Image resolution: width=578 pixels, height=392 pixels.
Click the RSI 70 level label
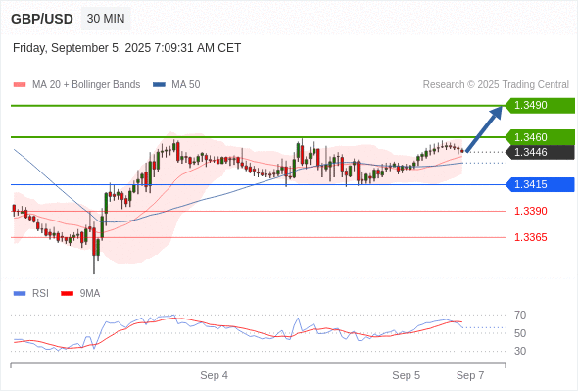(520, 315)
